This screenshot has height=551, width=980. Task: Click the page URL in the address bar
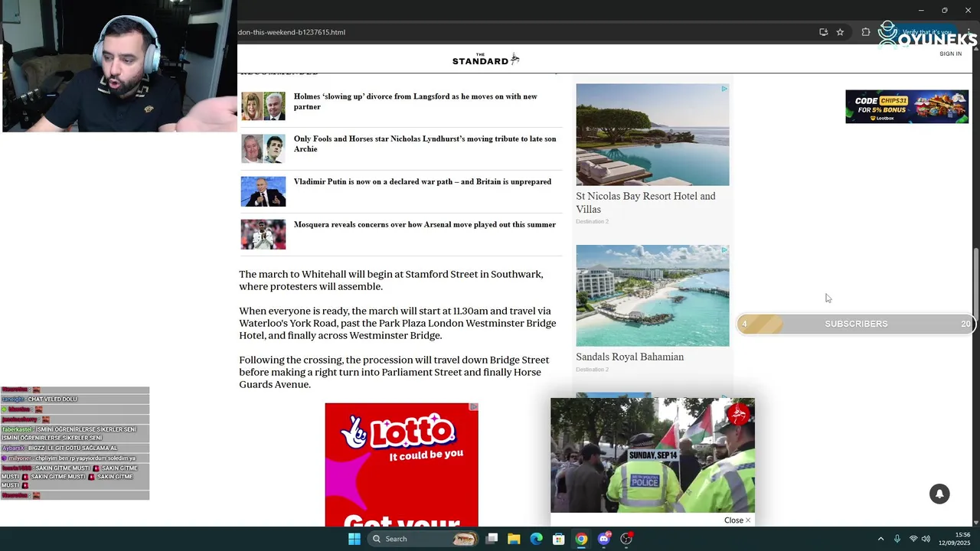[292, 32]
